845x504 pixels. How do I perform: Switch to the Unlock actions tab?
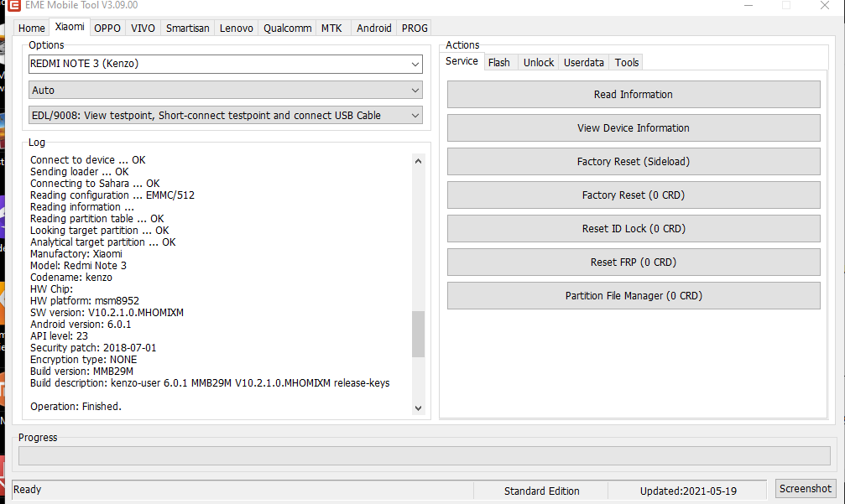pos(539,62)
